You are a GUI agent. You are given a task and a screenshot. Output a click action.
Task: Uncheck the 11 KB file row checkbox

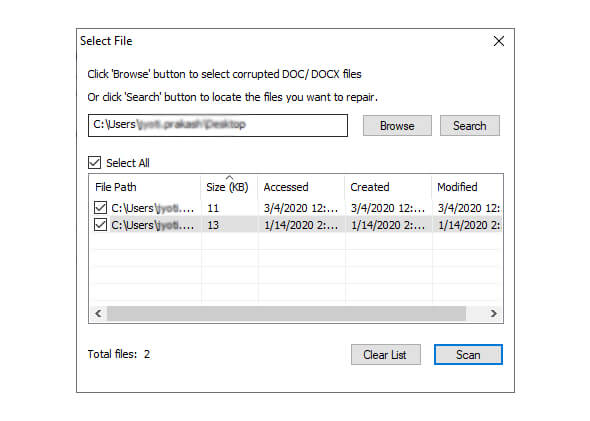100,208
